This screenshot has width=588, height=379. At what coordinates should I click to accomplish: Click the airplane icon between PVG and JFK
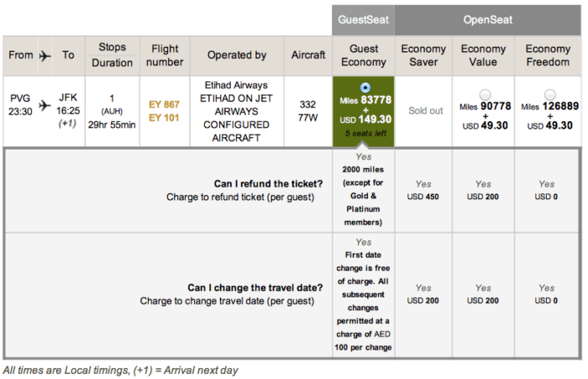45,105
